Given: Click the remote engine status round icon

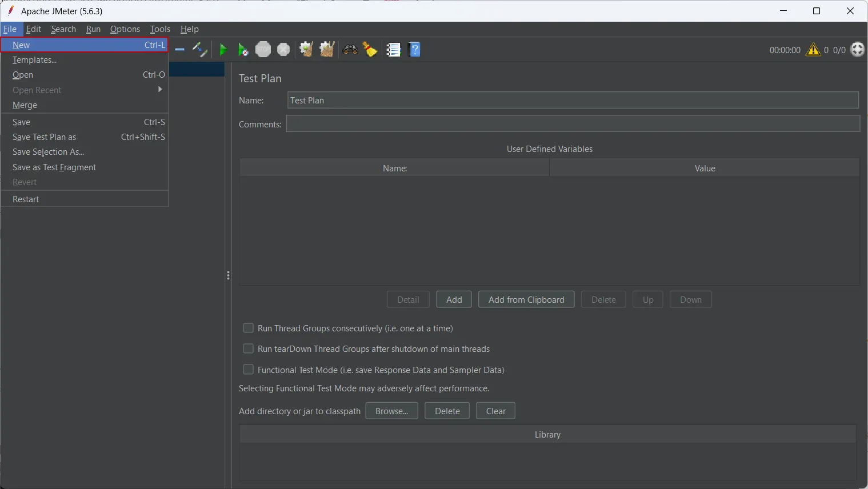Looking at the screenshot, I should 857,50.
